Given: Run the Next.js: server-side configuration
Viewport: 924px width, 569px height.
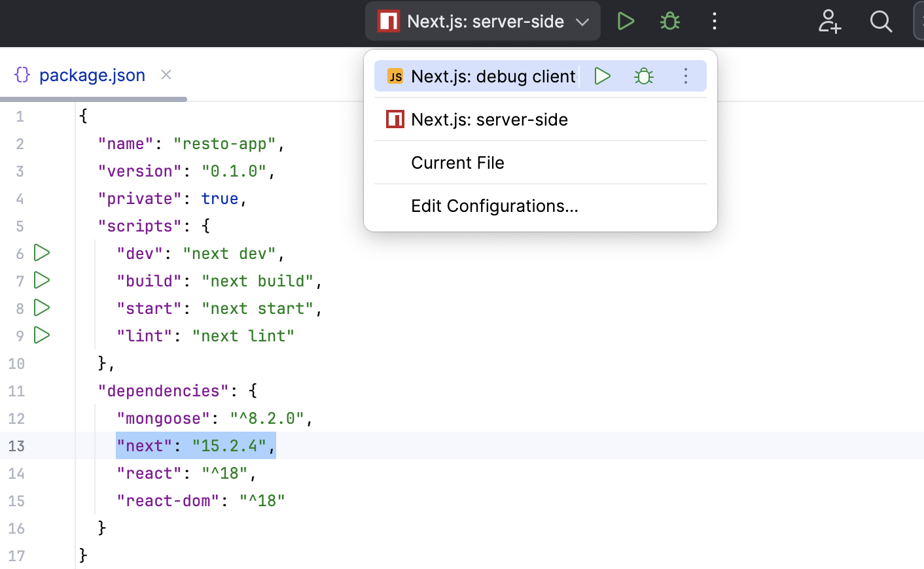Looking at the screenshot, I should pos(625,21).
